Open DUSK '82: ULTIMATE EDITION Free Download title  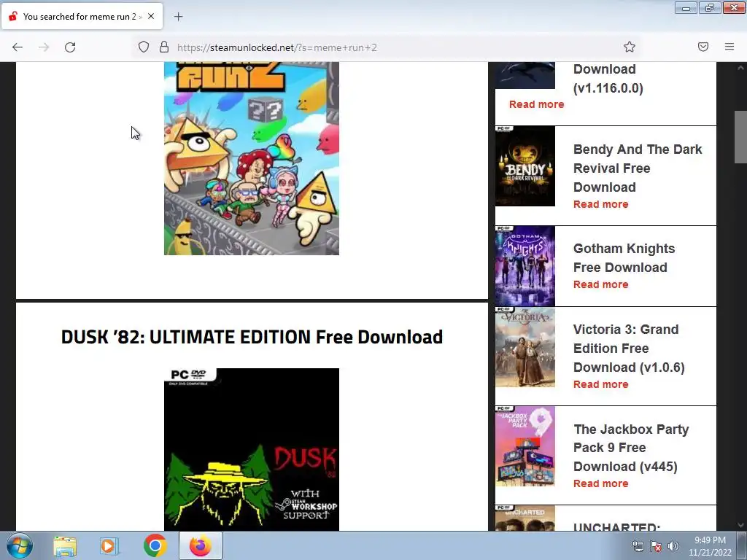point(252,337)
